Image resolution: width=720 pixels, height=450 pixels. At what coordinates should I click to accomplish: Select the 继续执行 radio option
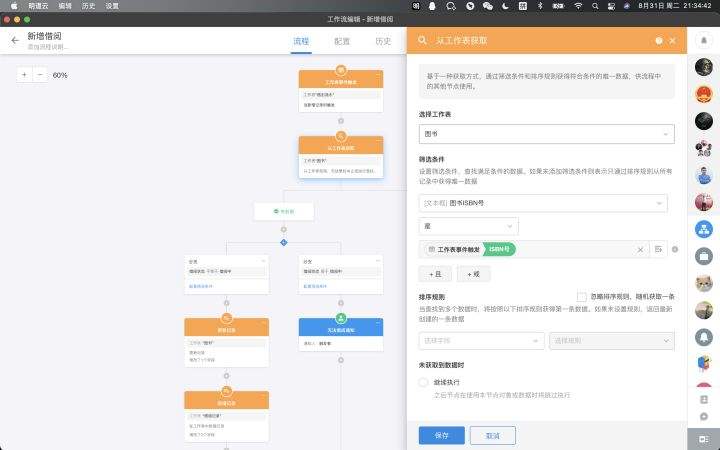click(x=424, y=382)
